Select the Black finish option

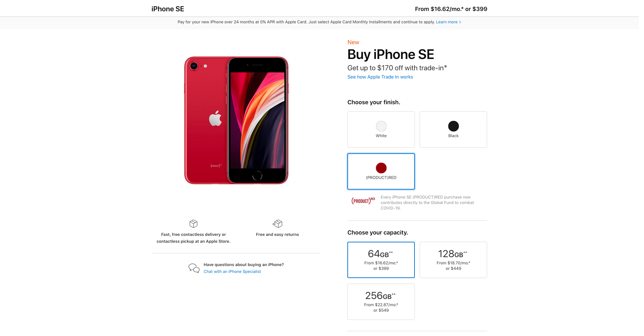click(453, 130)
